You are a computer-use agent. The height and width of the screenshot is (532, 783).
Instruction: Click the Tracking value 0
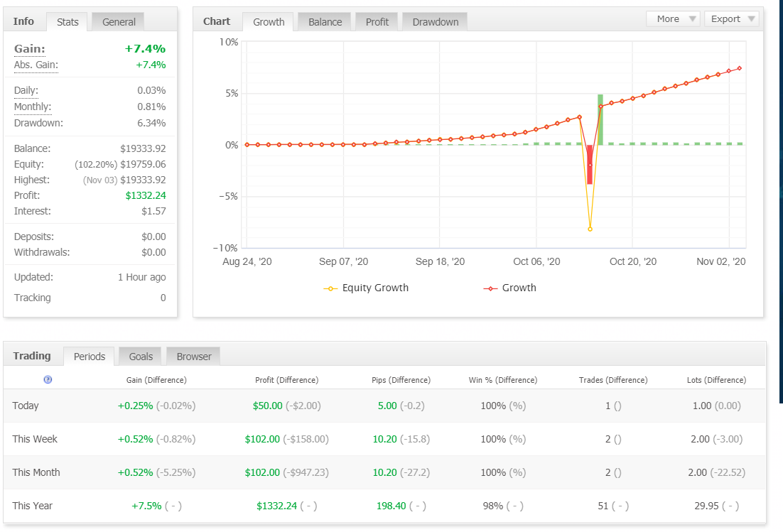163,298
